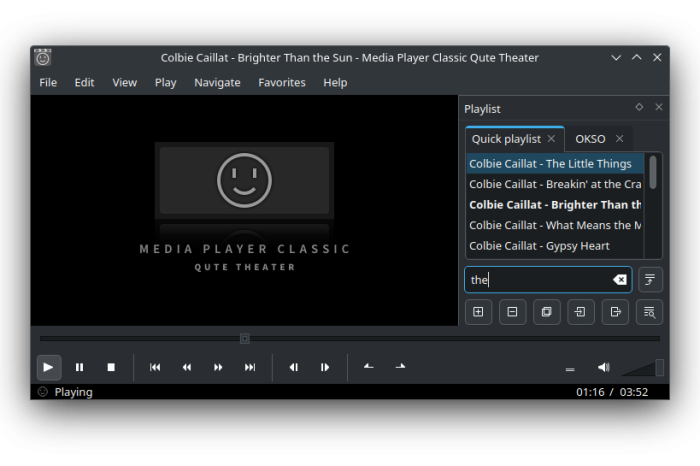Image resolution: width=700 pixels, height=466 pixels.
Task: Mute audio with the speaker icon
Action: 604,367
